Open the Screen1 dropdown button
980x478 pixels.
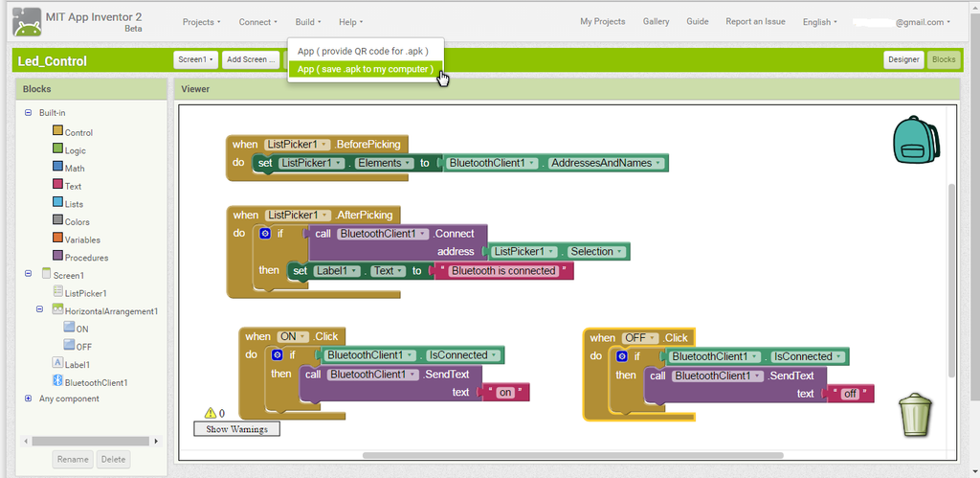tap(195, 60)
